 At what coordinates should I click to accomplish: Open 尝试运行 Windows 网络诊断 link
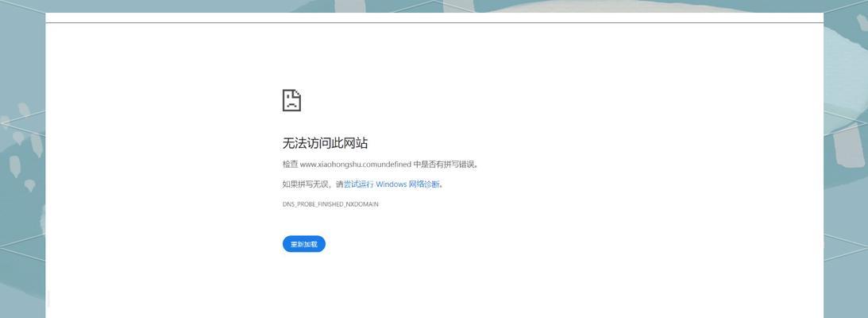pyautogui.click(x=392, y=184)
